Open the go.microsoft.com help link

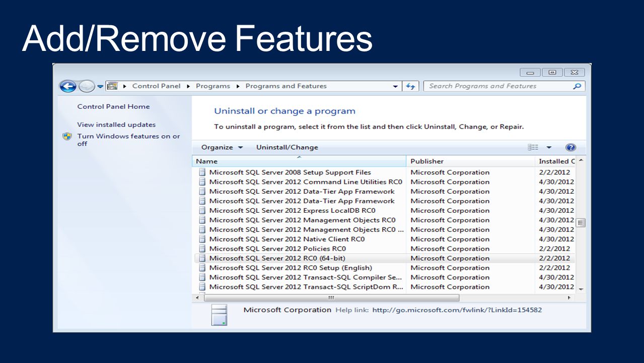coord(457,310)
